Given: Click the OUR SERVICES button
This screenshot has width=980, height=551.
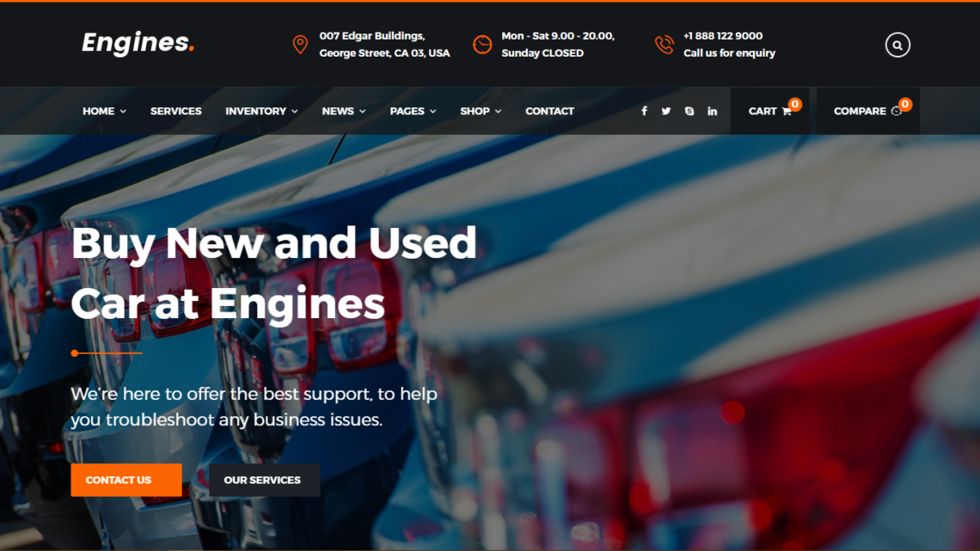Looking at the screenshot, I should pyautogui.click(x=265, y=480).
